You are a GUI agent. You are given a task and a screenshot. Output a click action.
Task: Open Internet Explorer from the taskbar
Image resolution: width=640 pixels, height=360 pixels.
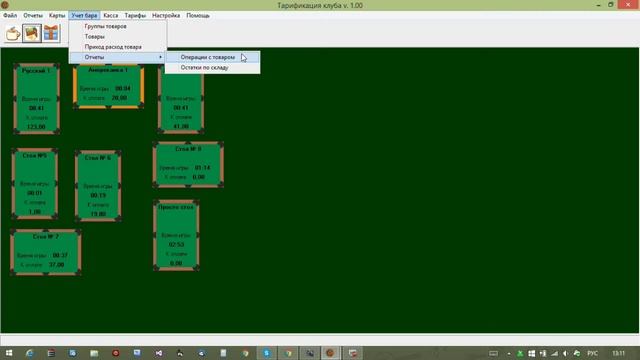click(30, 353)
